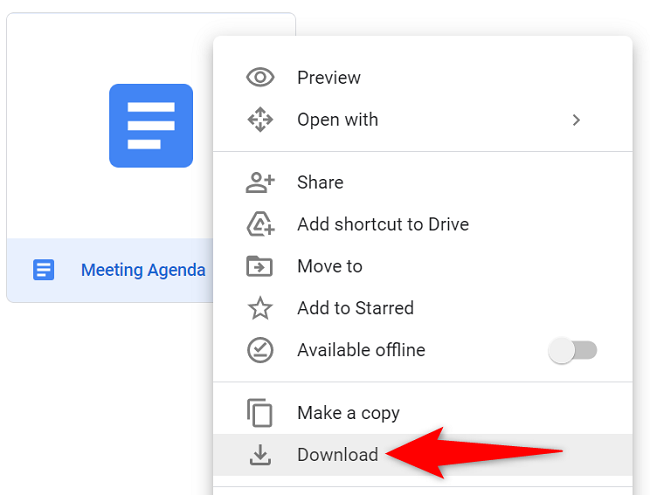Select Add to Starred
This screenshot has width=650, height=495.
(x=423, y=308)
